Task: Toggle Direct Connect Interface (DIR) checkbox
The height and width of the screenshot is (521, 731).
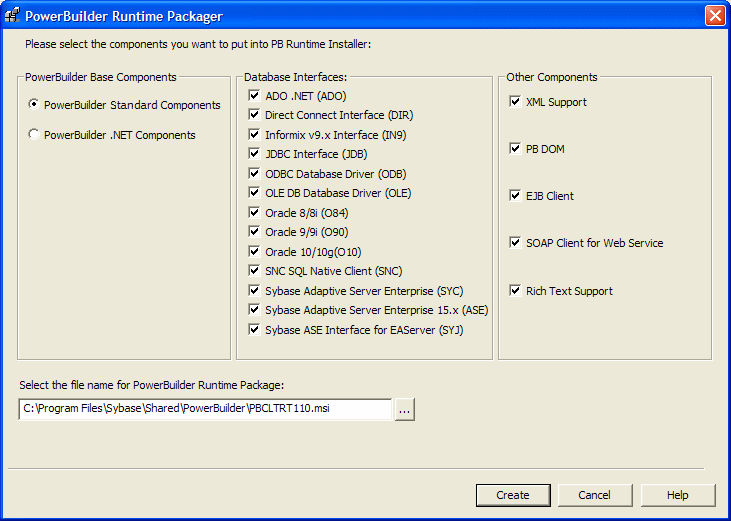Action: coord(254,115)
